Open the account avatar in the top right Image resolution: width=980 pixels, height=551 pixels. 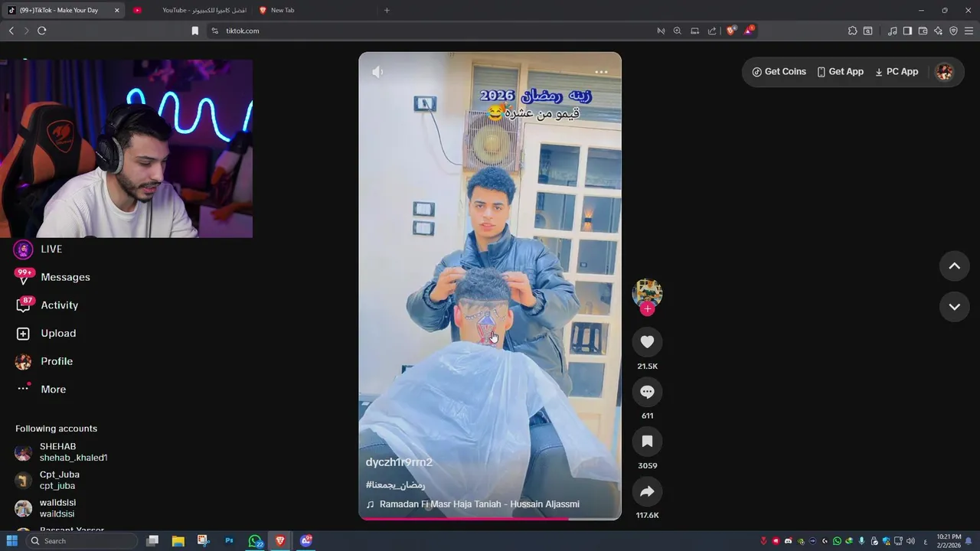click(x=945, y=72)
